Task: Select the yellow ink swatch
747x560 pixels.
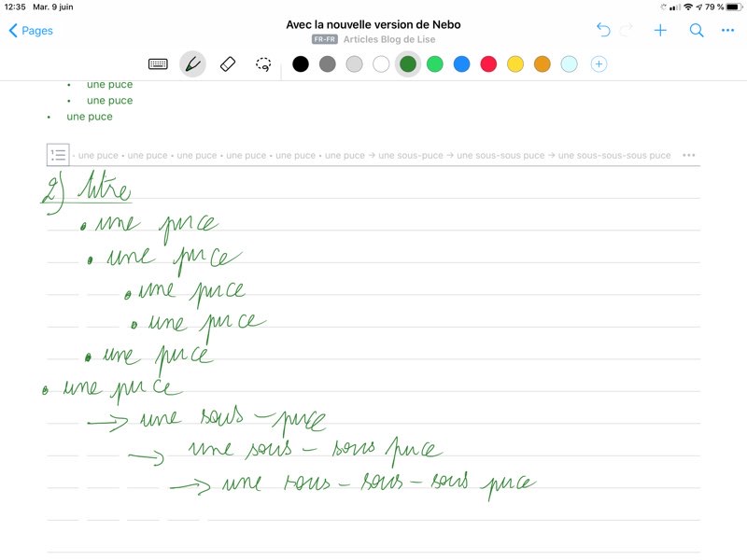Action: point(515,64)
